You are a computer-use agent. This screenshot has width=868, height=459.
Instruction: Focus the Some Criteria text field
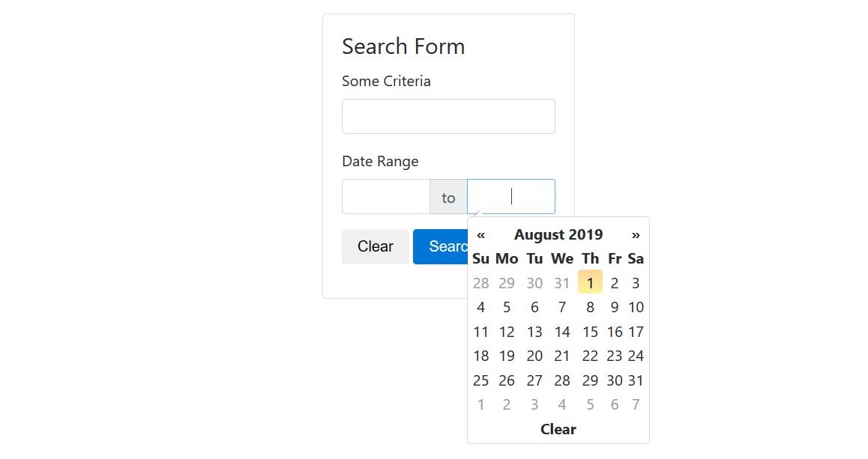(x=448, y=116)
